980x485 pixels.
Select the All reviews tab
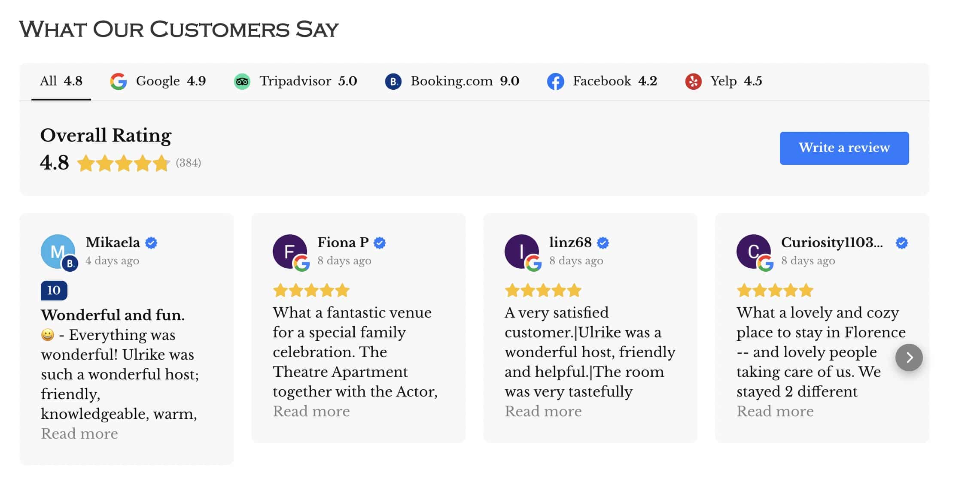(x=61, y=81)
